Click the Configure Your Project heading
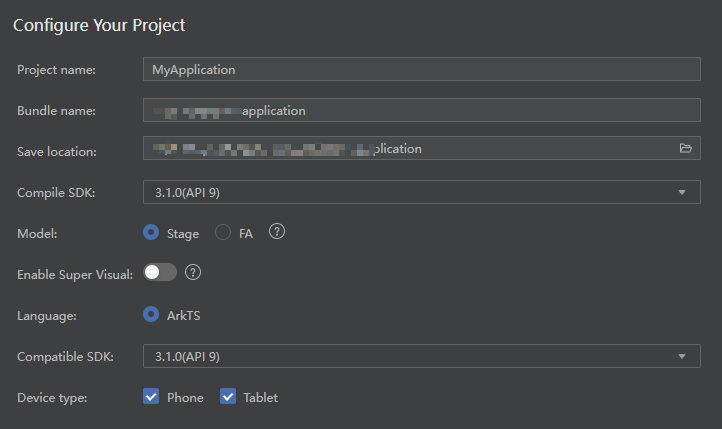This screenshot has width=722, height=429. 99,25
